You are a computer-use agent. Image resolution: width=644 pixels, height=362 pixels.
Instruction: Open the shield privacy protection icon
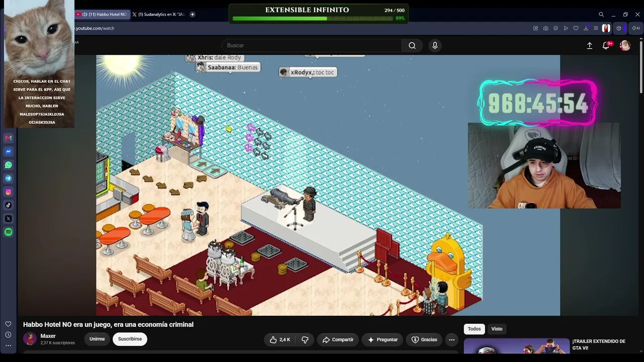(x=556, y=28)
